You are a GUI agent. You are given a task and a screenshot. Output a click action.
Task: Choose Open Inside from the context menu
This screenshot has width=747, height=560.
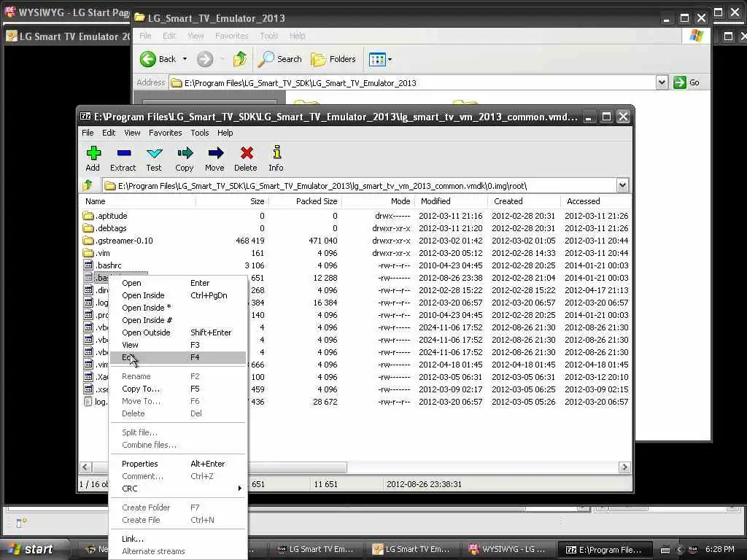[178, 295]
